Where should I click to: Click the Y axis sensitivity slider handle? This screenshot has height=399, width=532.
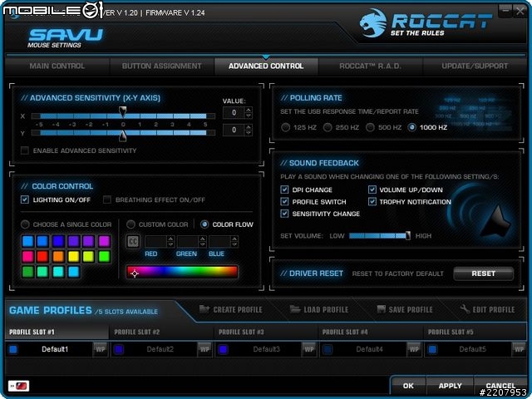click(123, 135)
